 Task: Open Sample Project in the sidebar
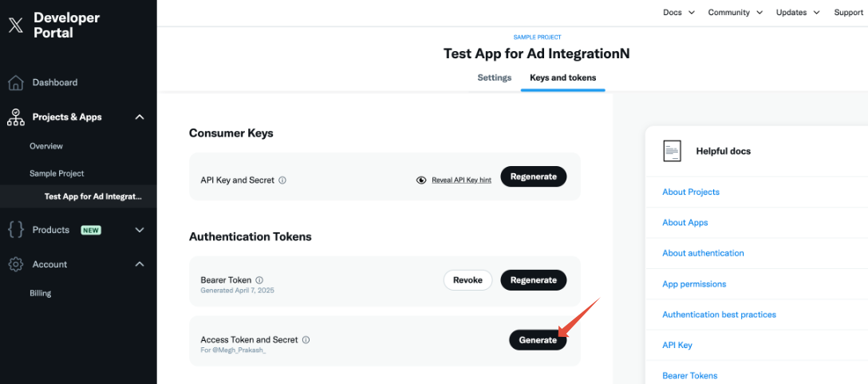click(57, 173)
